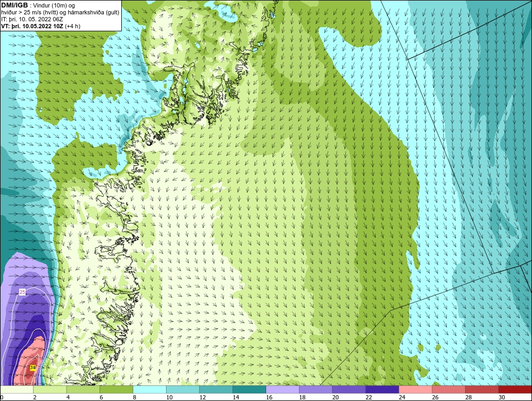Select the 6–8 m/s olive green legend swatch
Screen dimensions: 532x401
117,389
